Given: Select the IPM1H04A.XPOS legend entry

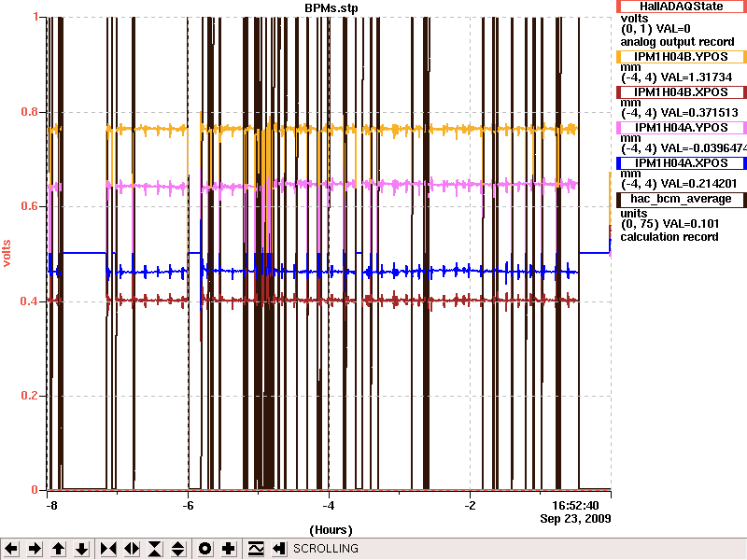Looking at the screenshot, I should point(682,163).
